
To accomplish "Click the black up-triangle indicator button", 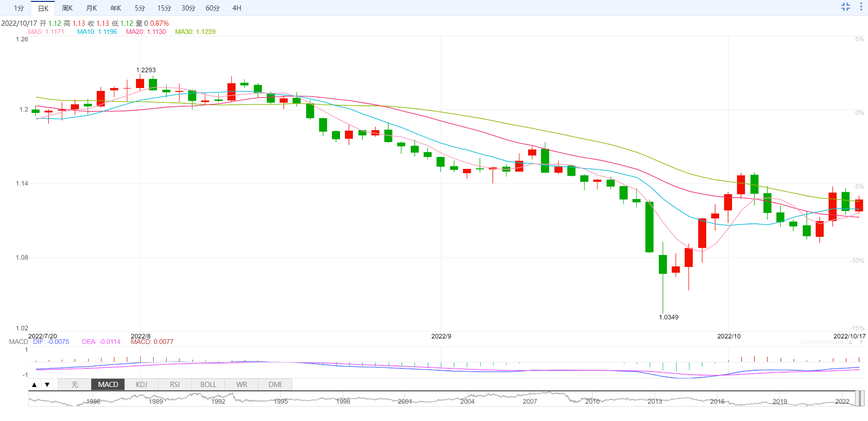I will pyautogui.click(x=34, y=385).
